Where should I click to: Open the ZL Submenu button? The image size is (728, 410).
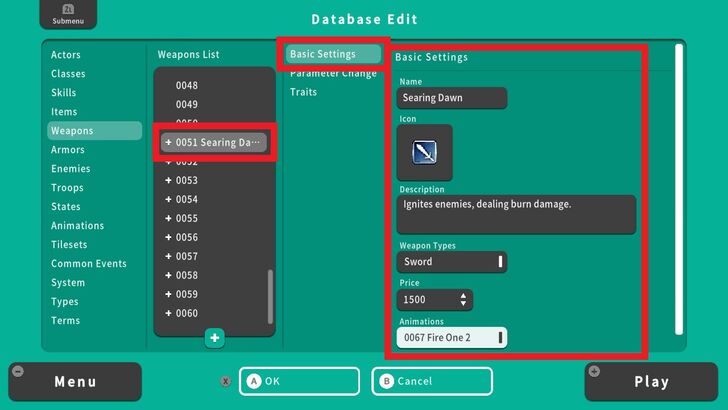click(68, 14)
